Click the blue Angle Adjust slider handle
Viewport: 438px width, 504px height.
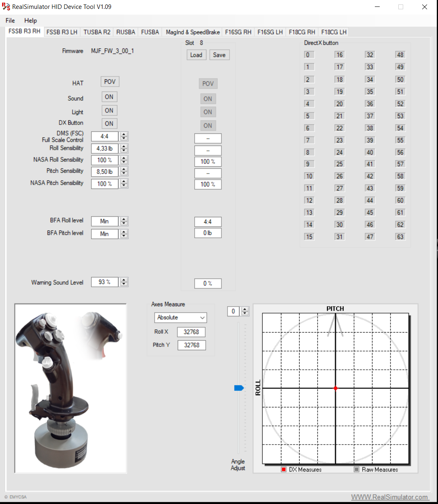tap(239, 388)
